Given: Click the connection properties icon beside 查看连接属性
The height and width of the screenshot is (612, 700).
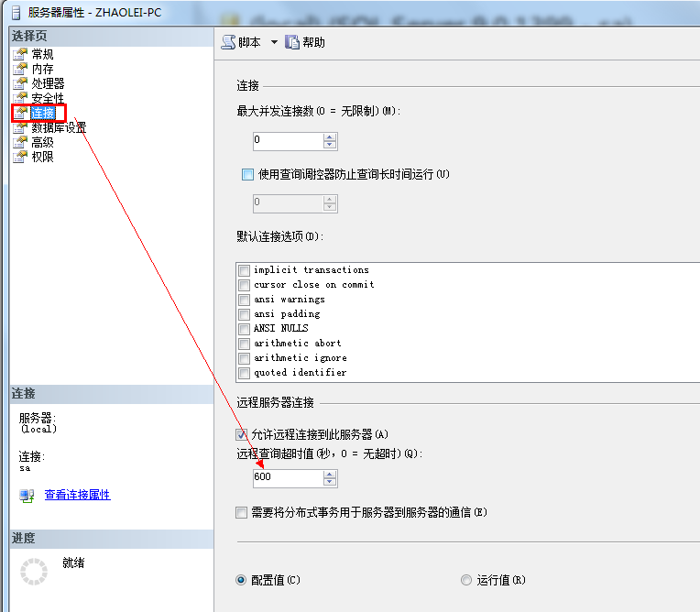Looking at the screenshot, I should (x=27, y=495).
